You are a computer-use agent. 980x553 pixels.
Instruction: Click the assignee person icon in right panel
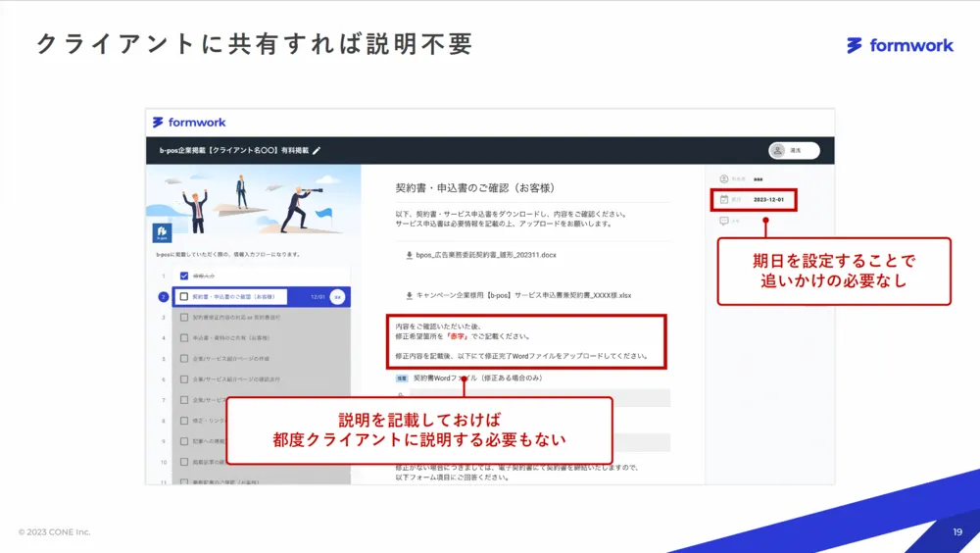(724, 178)
